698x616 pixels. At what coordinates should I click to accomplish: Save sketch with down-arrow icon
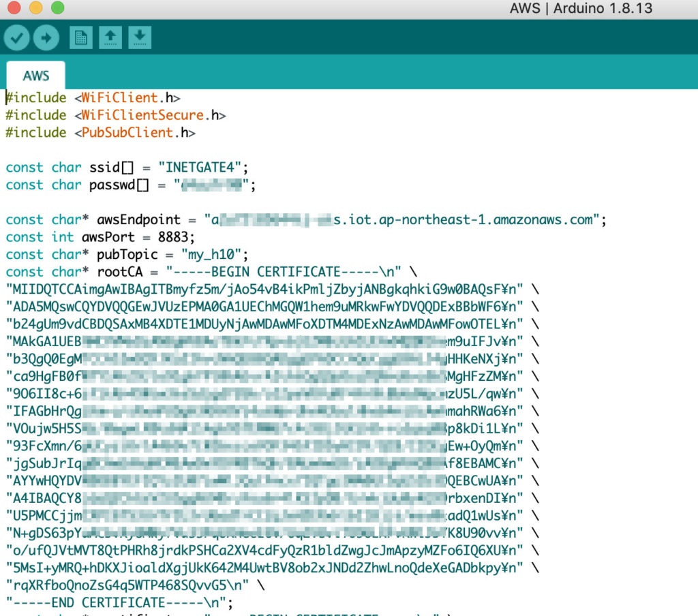(x=139, y=37)
